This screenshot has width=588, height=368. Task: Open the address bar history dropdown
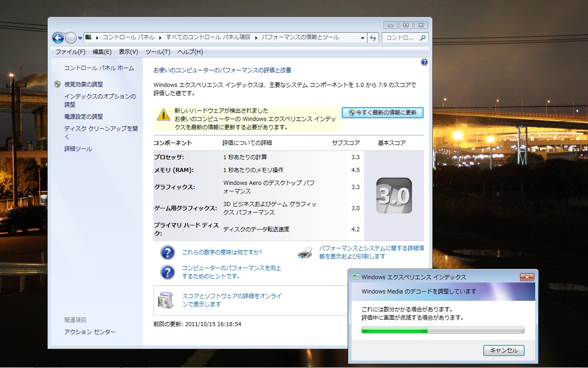pos(362,38)
